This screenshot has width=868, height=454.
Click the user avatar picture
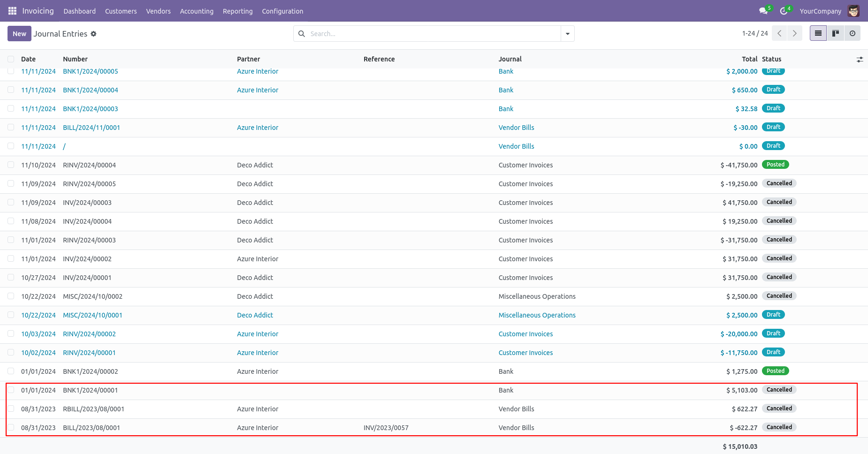pos(853,11)
